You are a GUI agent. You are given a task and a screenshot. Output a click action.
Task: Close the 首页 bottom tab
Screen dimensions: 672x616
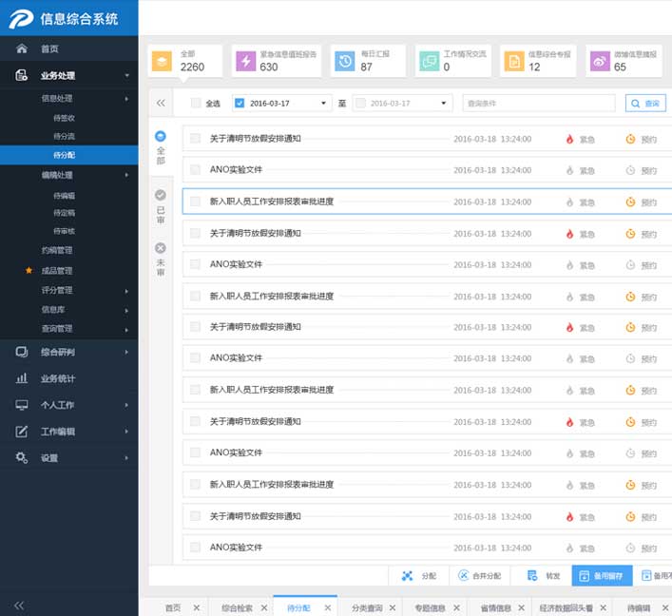click(x=197, y=607)
